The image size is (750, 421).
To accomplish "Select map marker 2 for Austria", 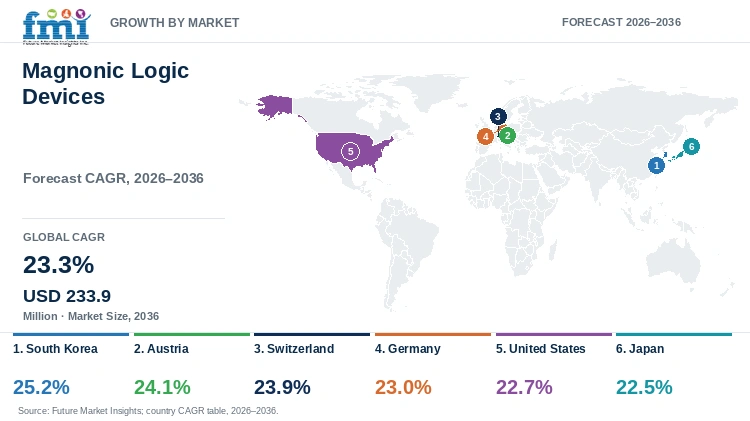I will [507, 135].
